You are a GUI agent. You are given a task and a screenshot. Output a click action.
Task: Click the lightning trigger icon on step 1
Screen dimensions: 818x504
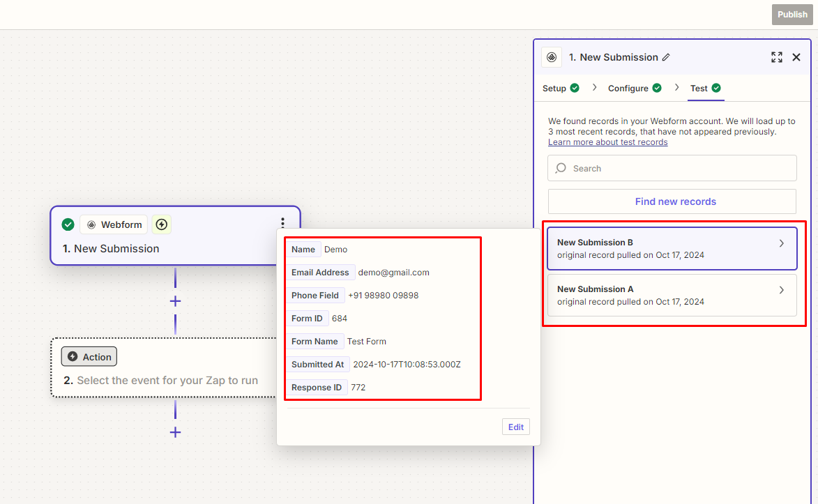pyautogui.click(x=162, y=224)
